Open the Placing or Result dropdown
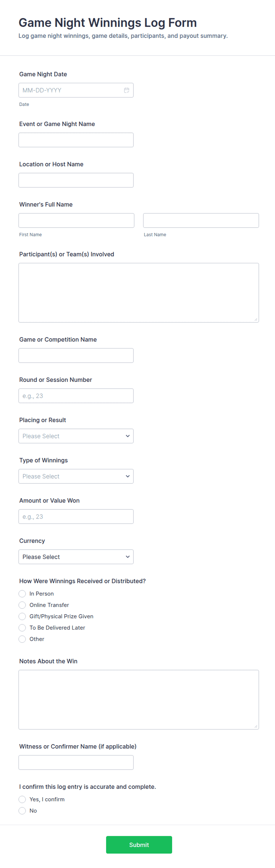Viewport: 275px width, 868px height. coord(76,436)
